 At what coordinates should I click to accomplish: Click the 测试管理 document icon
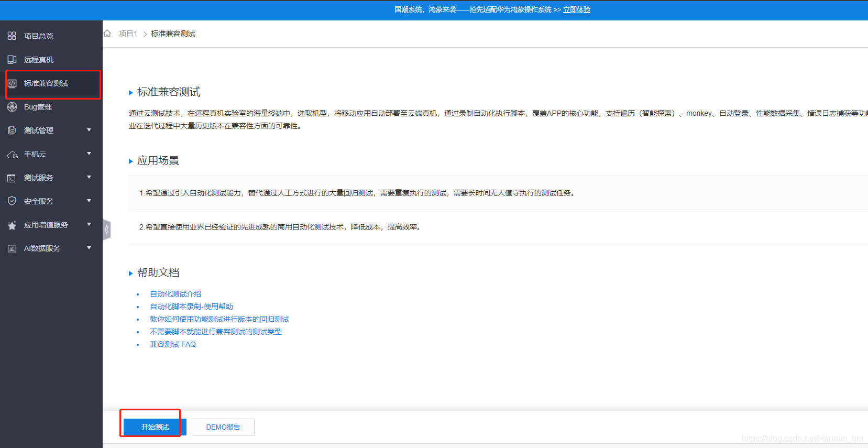[x=12, y=130]
